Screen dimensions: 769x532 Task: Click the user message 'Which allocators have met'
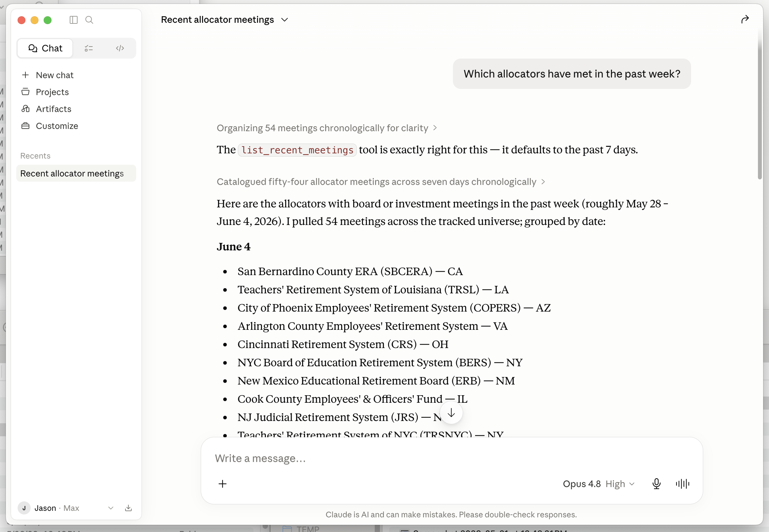(x=572, y=74)
